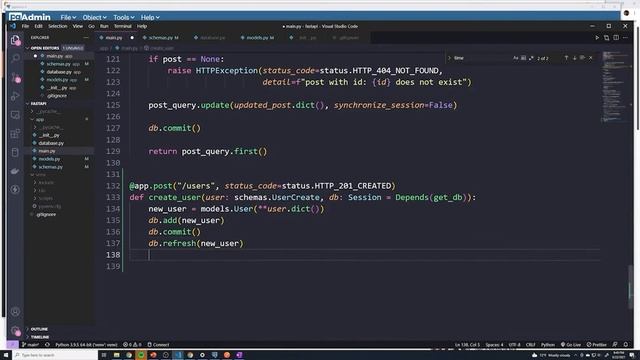The image size is (640, 360).
Task: Click the Windows taskbar search box
Action: (x=56, y=355)
